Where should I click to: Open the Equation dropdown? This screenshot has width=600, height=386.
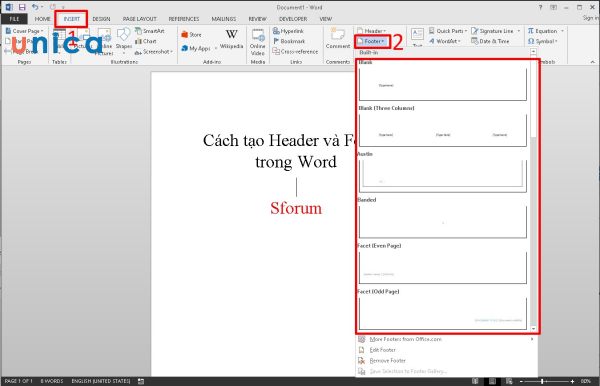pos(546,31)
